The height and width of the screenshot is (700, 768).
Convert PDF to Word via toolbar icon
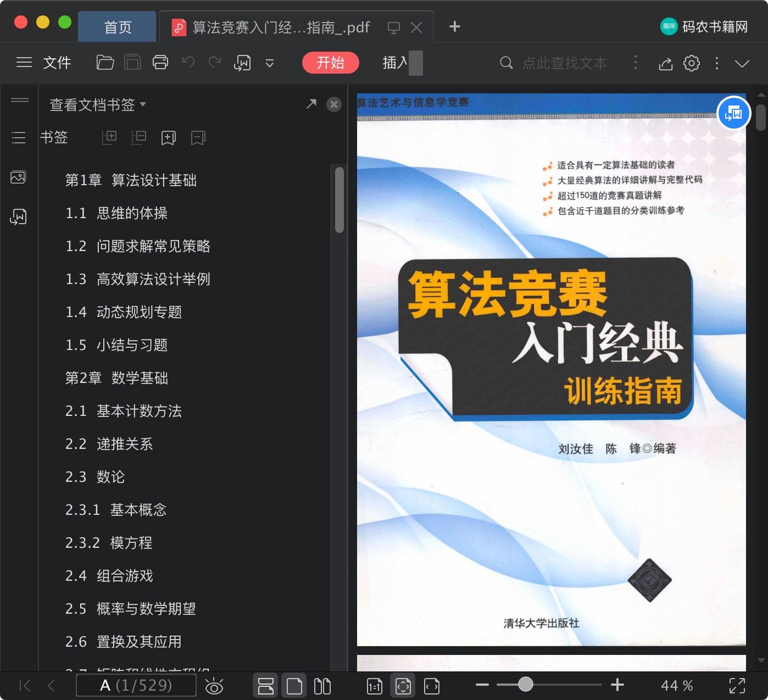(x=242, y=63)
